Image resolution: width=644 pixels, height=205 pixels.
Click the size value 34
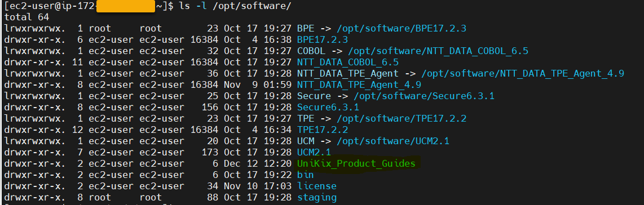pos(213,186)
